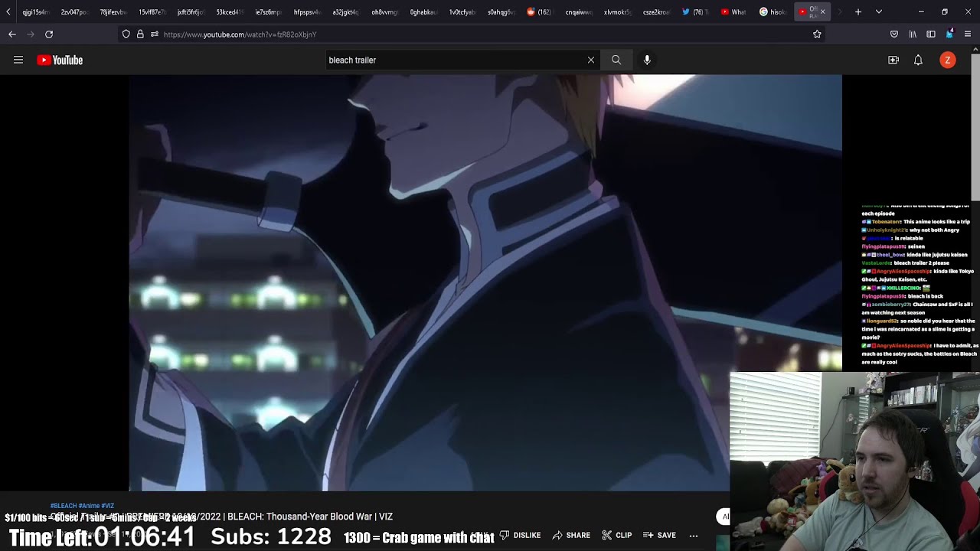Switch to the Reddit '(162)' tab
This screenshot has height=551, width=980.
coord(540,12)
